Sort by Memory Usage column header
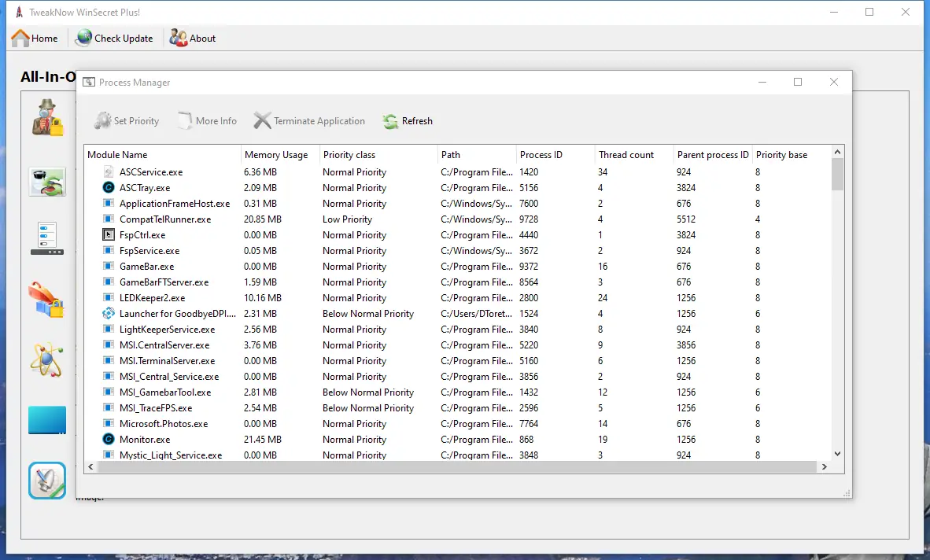Image resolution: width=930 pixels, height=560 pixels. point(281,155)
